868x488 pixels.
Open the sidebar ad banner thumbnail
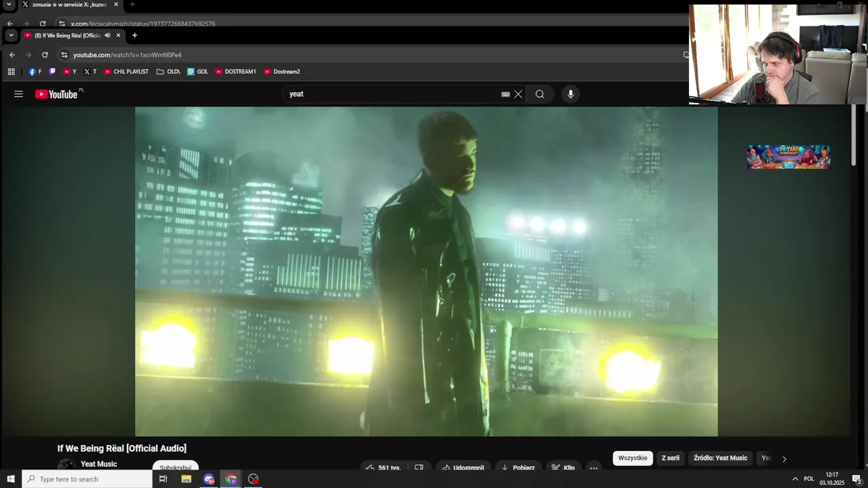point(789,157)
